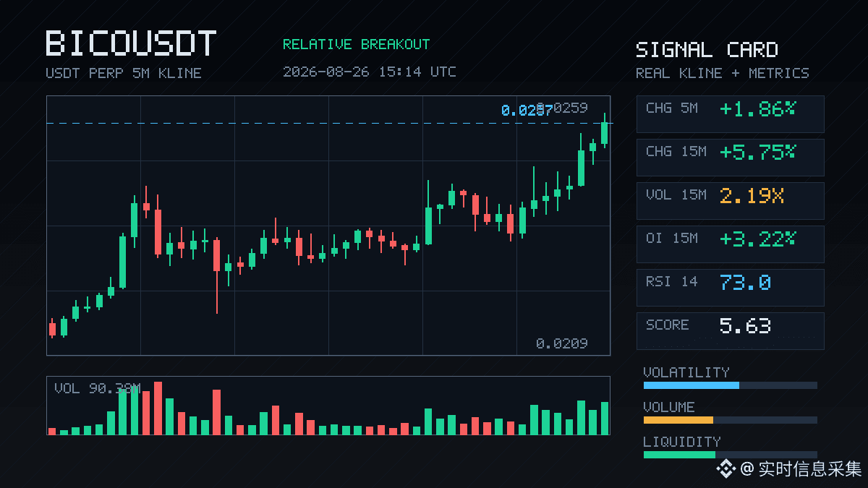The height and width of the screenshot is (488, 868).
Task: Click the Binance logo icon in the watermark
Action: click(x=726, y=469)
